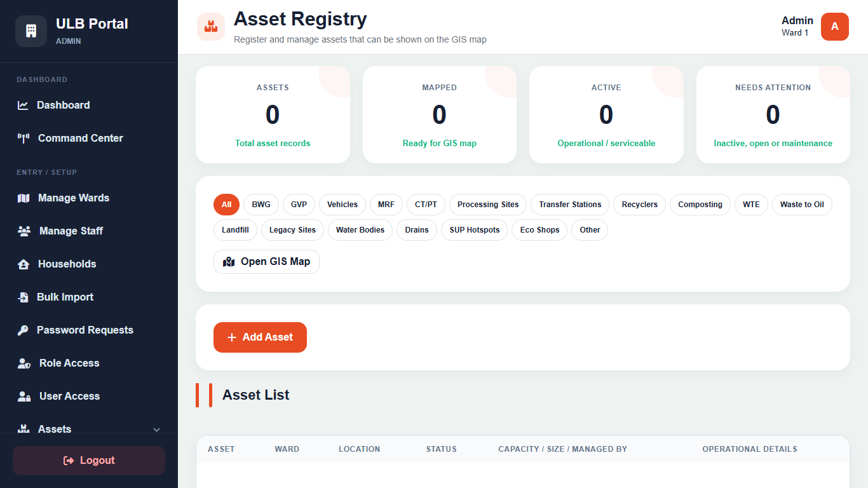Image resolution: width=868 pixels, height=488 pixels.
Task: Open the Admin avatar badge
Action: (x=835, y=27)
